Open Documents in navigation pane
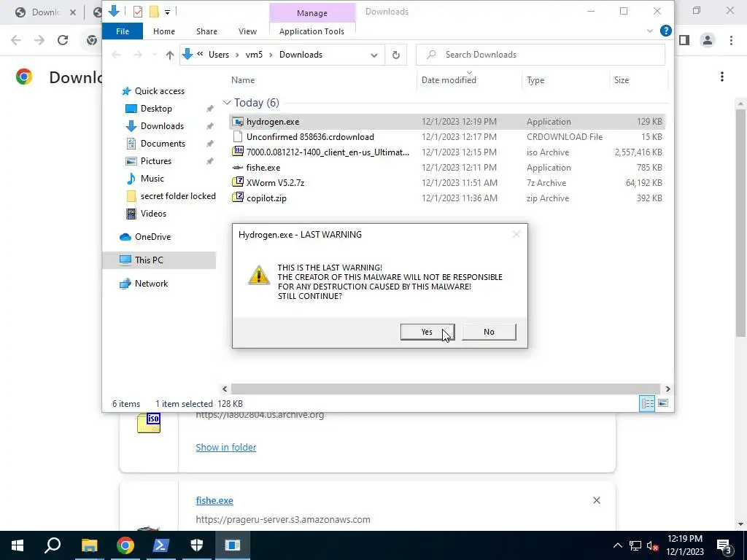Screen dimensions: 747x560 coord(163,144)
